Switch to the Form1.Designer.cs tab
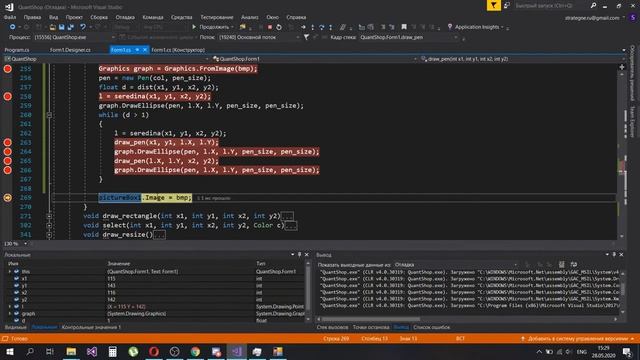The width and height of the screenshot is (640, 360). tap(70, 50)
